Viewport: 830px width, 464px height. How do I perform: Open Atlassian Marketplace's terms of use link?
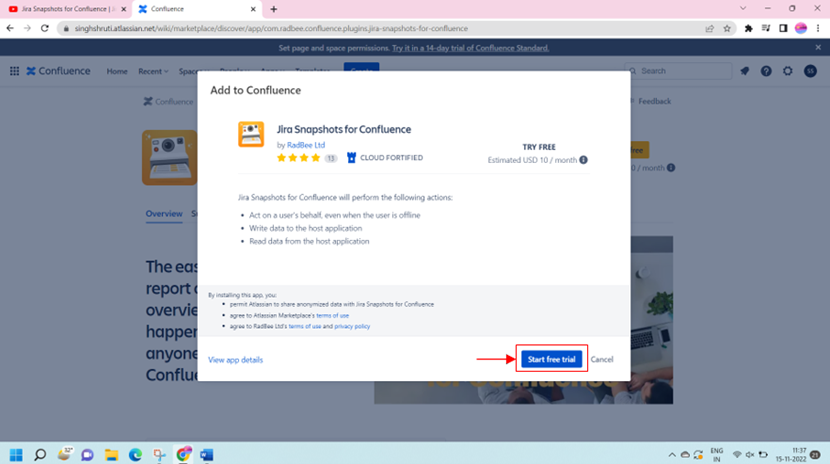point(332,315)
